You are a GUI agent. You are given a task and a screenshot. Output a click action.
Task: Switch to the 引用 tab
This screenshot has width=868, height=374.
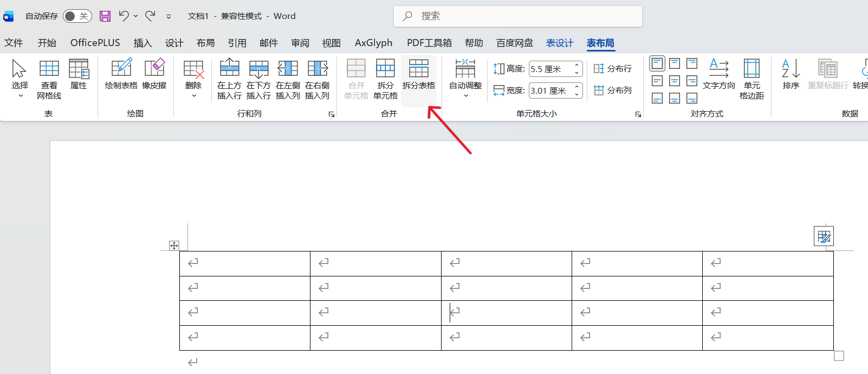tap(237, 43)
